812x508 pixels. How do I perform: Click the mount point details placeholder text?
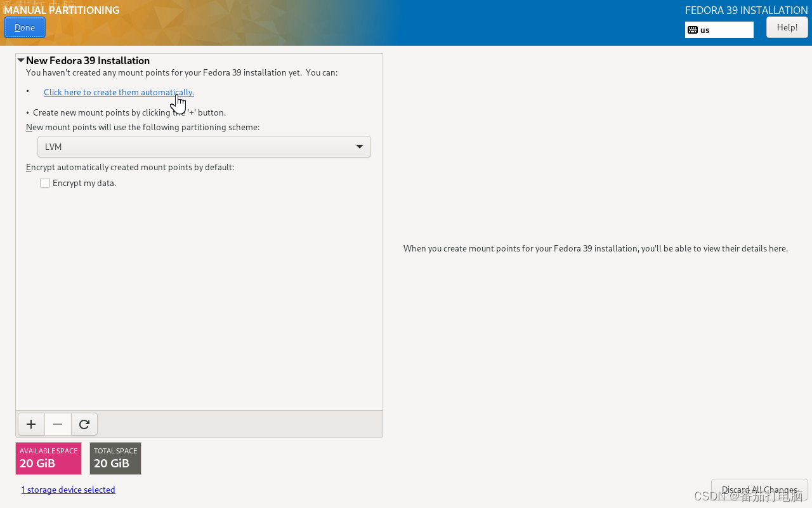(596, 248)
